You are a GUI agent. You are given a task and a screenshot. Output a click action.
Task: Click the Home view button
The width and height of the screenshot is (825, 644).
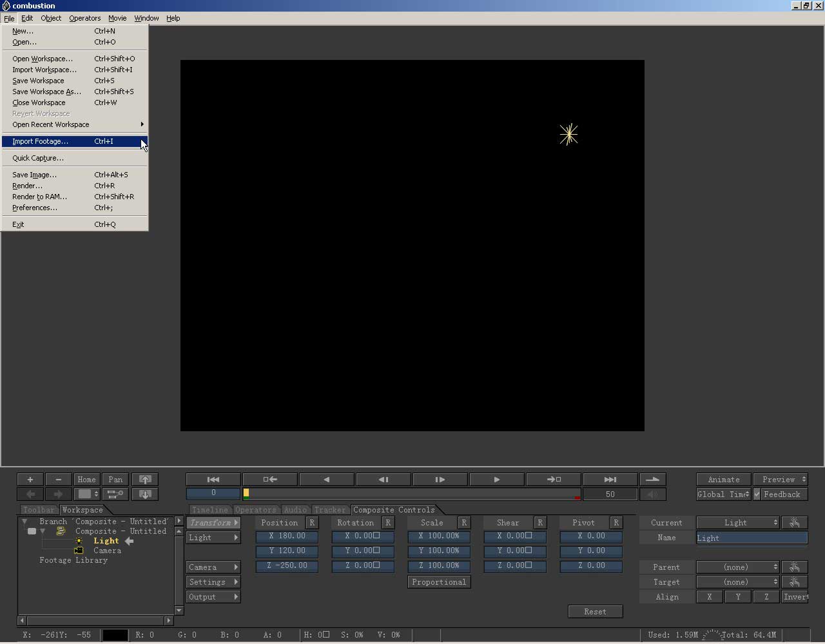click(x=86, y=480)
